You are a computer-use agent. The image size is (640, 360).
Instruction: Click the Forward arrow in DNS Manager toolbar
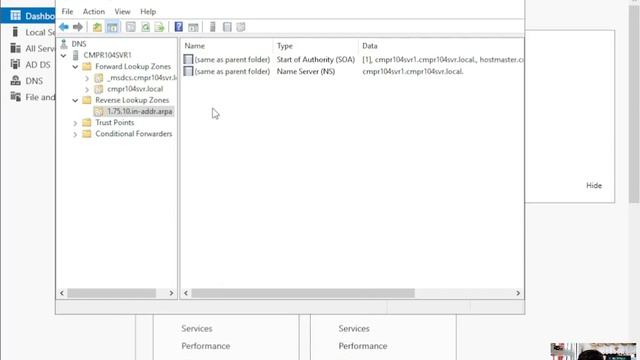pos(78,27)
